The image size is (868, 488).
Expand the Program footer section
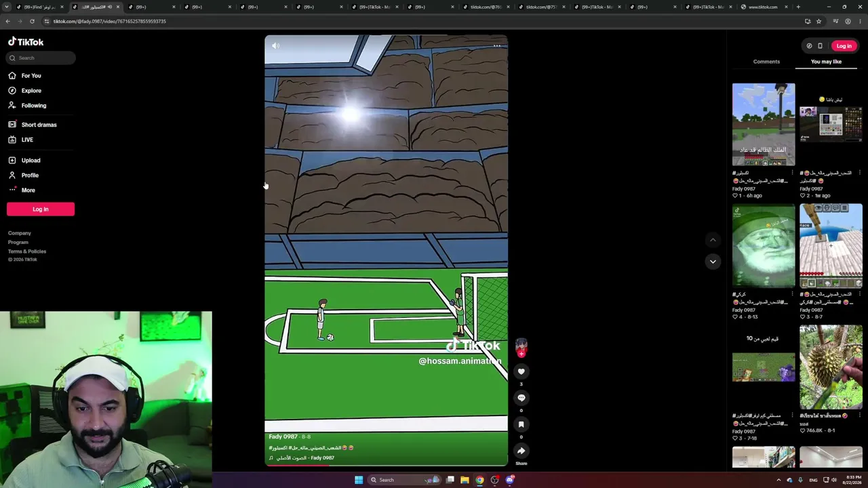(18, 242)
